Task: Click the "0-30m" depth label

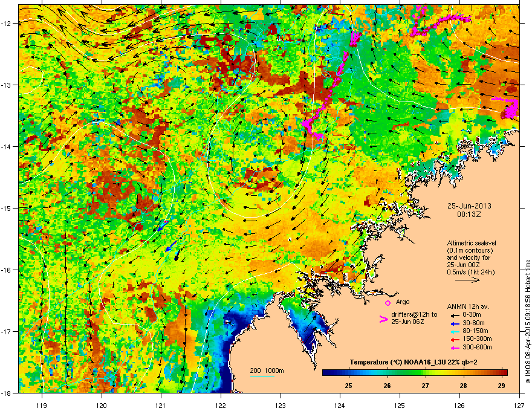Action: pos(472,315)
